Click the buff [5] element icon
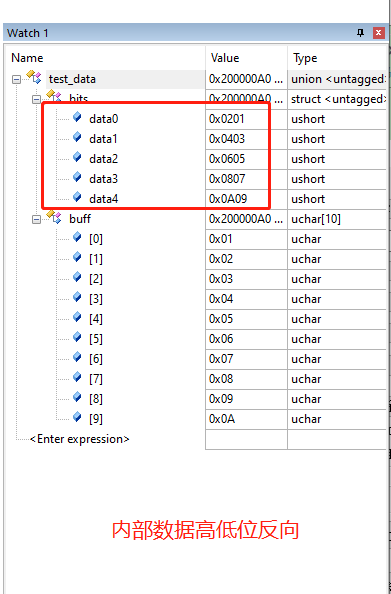391x594 pixels. pyautogui.click(x=77, y=338)
